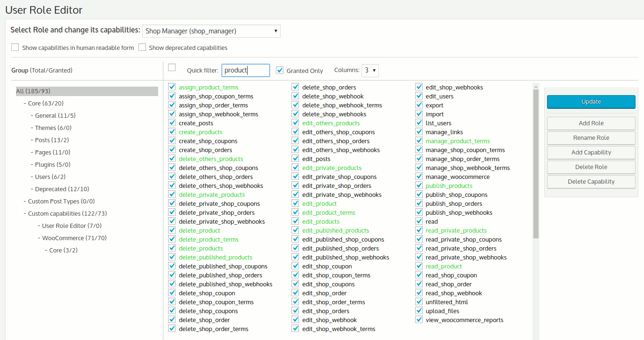Toggle the Granted Only checkbox
Screen dimensions: 644x340
click(x=280, y=70)
